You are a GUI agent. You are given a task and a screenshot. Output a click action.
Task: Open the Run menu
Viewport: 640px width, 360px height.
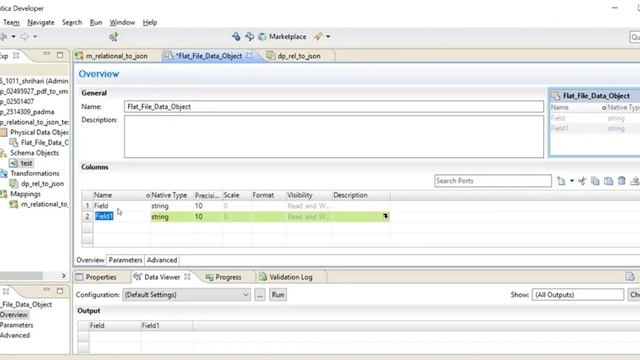click(x=96, y=22)
